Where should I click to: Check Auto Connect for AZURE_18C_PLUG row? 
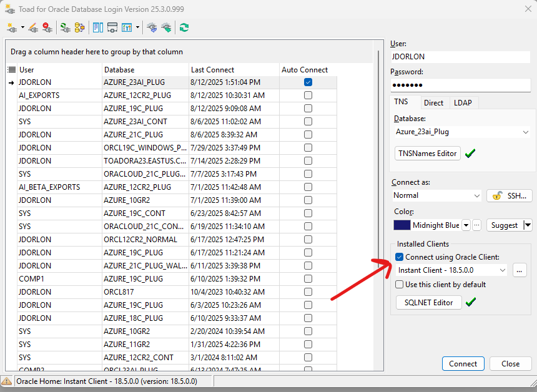pyautogui.click(x=308, y=318)
